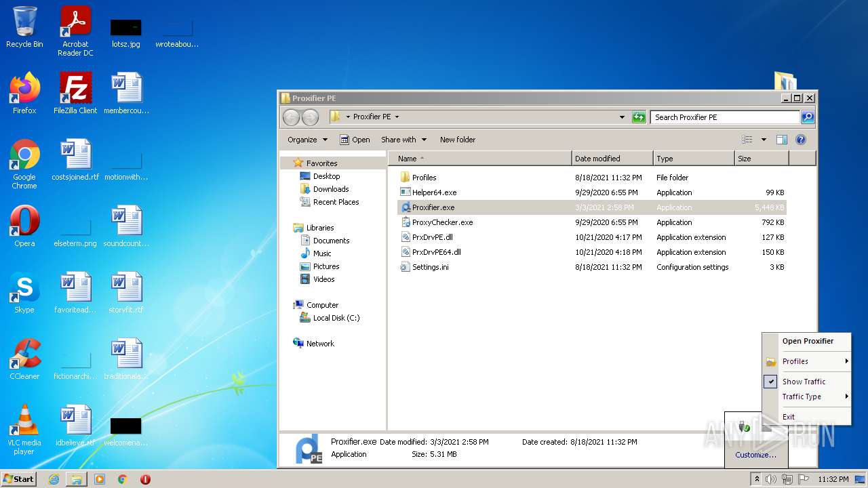Open the view options dropdown arrow

(x=764, y=140)
